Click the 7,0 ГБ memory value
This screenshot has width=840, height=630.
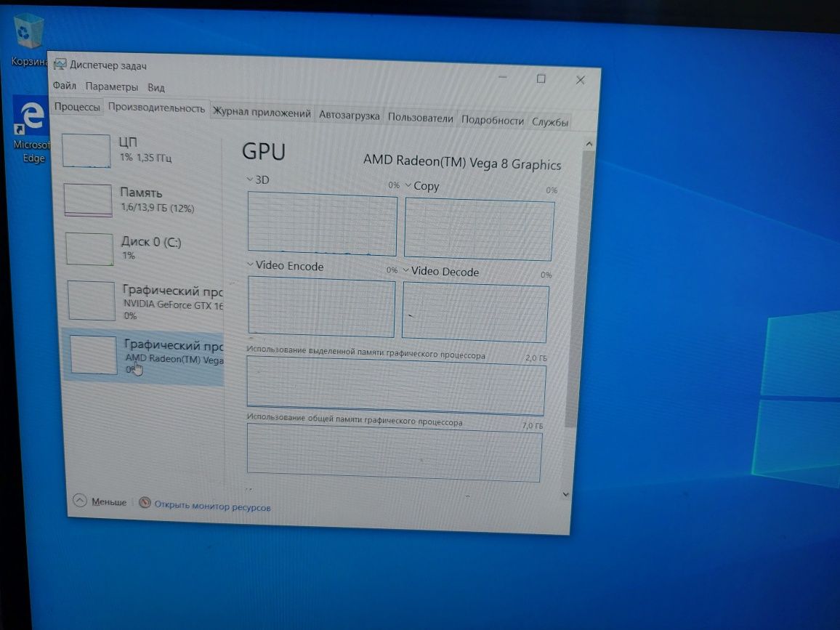533,425
